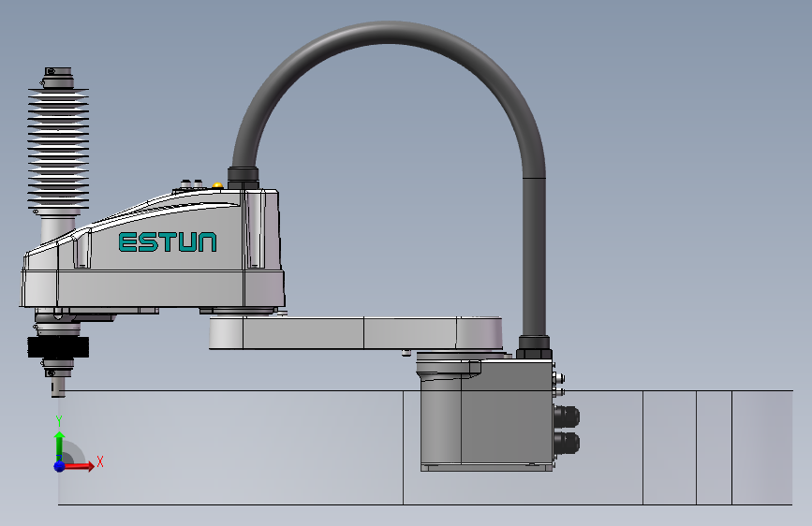
Task: Select the horizontal first arm link
Action: 356,333
